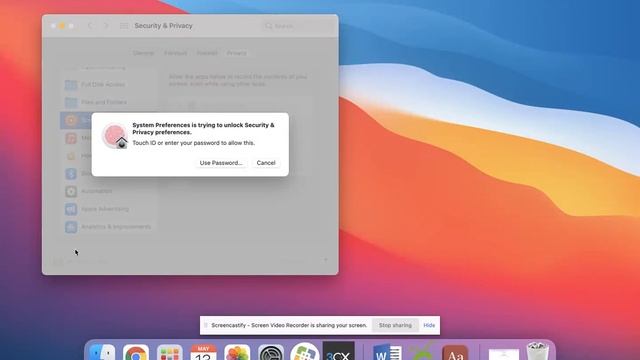640x360 pixels.
Task: Select the Bluetooth sidebar icon
Action: [x=71, y=173]
